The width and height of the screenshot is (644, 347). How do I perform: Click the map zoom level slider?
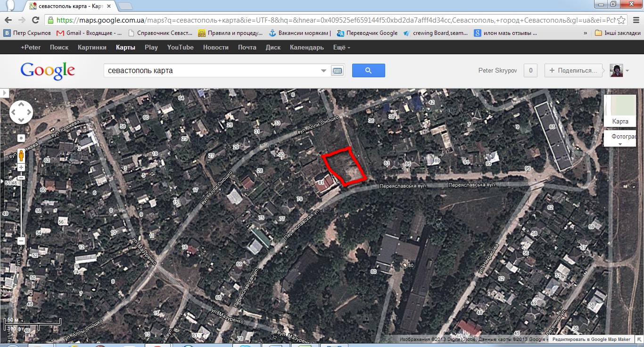(x=21, y=204)
